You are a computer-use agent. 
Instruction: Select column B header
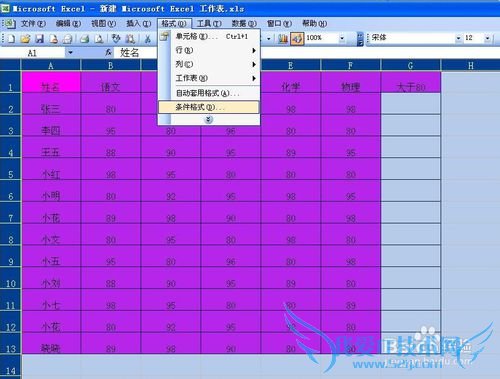111,65
